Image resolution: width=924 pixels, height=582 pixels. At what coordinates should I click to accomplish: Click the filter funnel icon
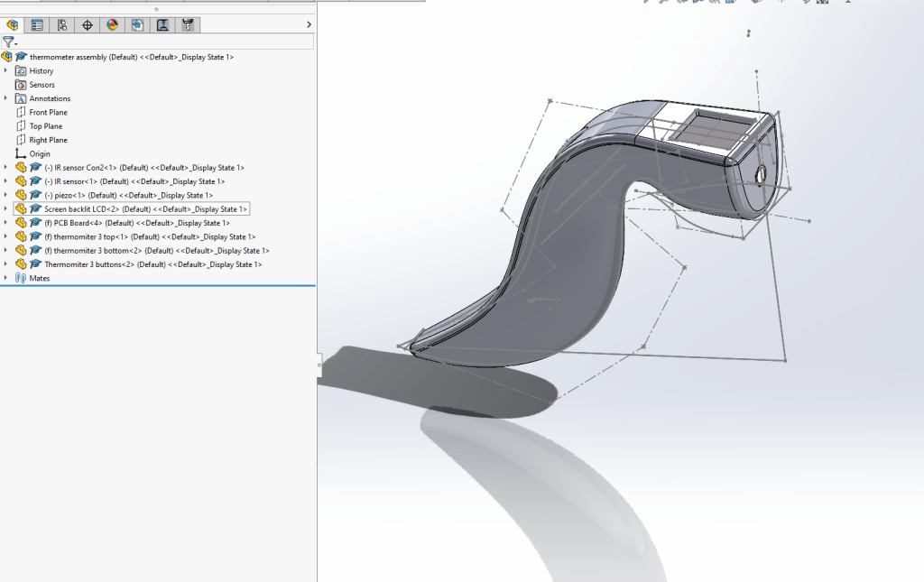click(x=8, y=42)
